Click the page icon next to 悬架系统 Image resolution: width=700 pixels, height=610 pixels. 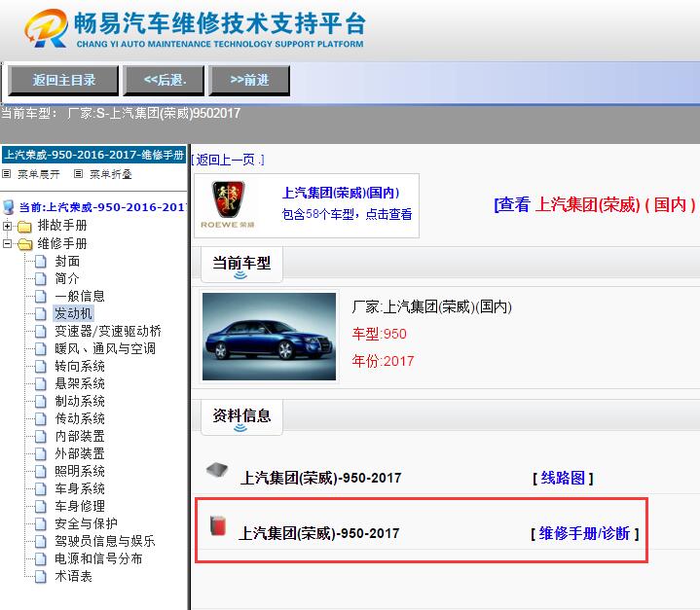coord(41,383)
